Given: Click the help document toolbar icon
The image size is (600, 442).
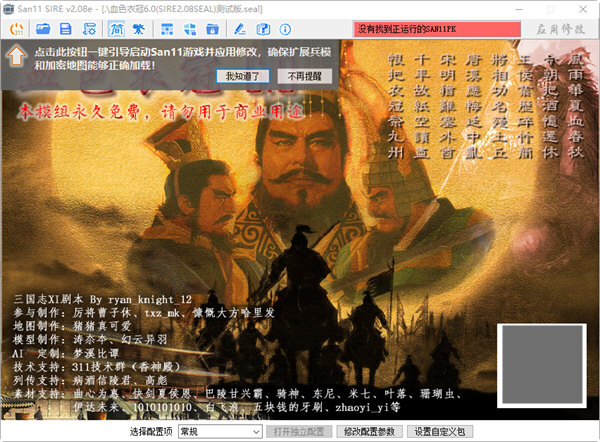Looking at the screenshot, I should (259, 31).
